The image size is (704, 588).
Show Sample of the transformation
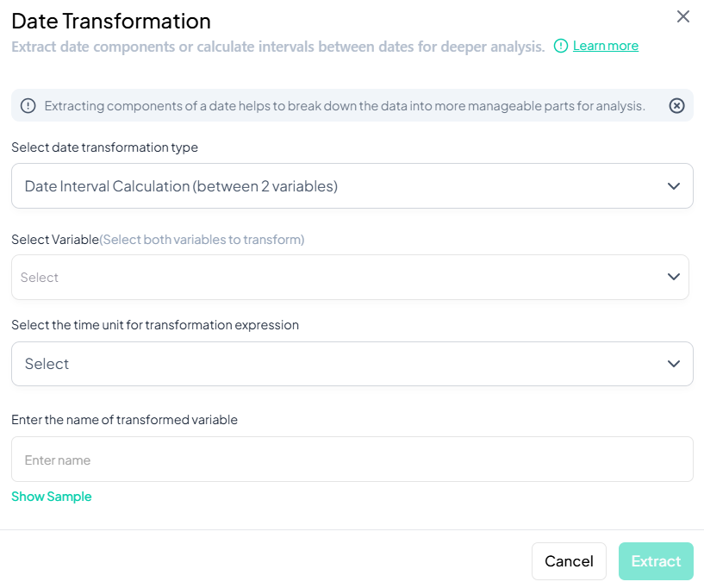point(51,497)
